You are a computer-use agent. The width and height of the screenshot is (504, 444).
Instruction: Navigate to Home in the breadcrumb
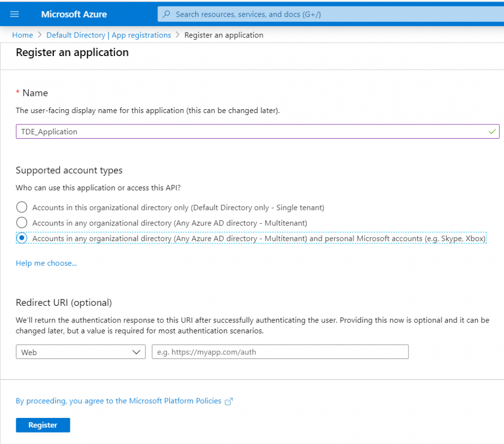[x=22, y=35]
